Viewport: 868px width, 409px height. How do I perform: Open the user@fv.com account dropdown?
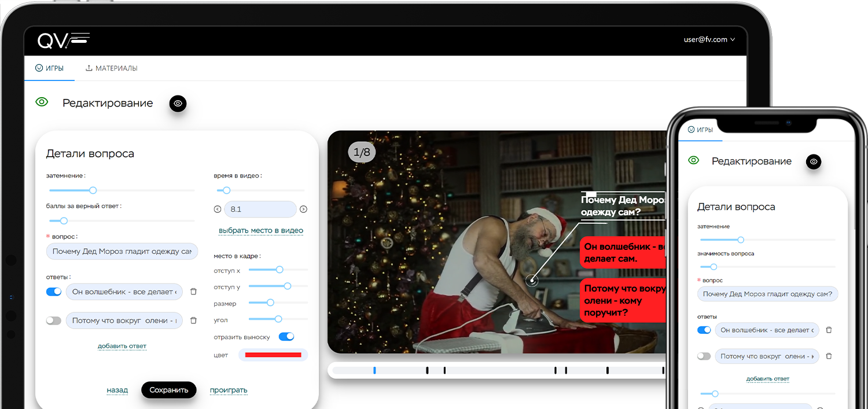(709, 40)
